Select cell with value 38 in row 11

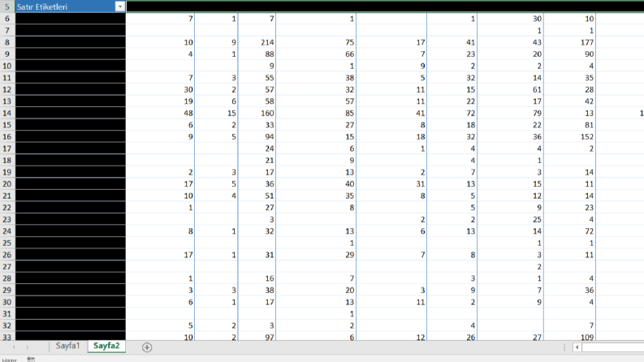point(316,78)
